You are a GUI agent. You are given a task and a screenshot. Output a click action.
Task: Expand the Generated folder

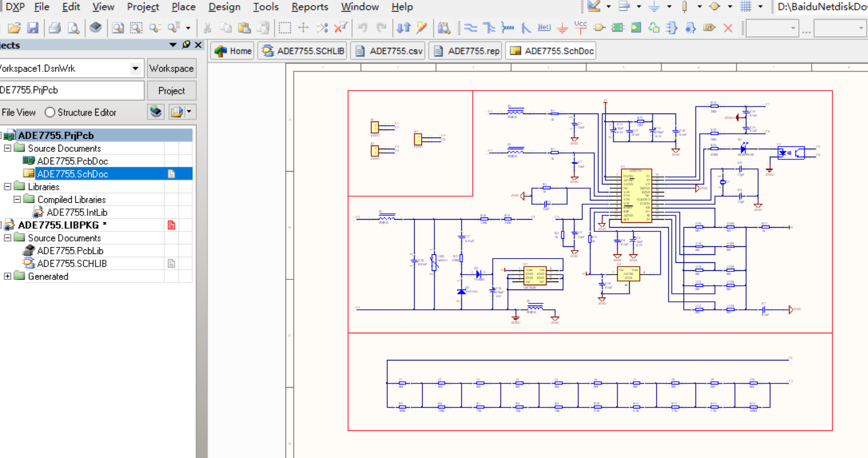click(x=7, y=276)
